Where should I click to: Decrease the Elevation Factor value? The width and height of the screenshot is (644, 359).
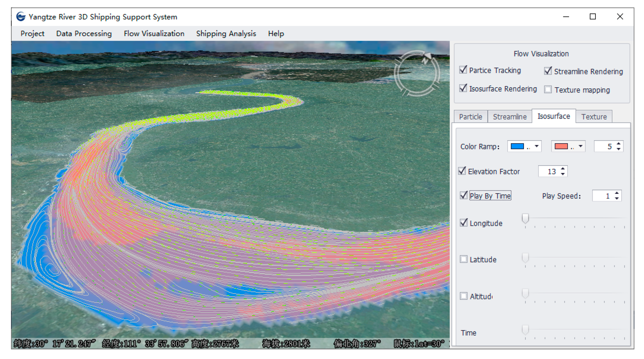[563, 174]
